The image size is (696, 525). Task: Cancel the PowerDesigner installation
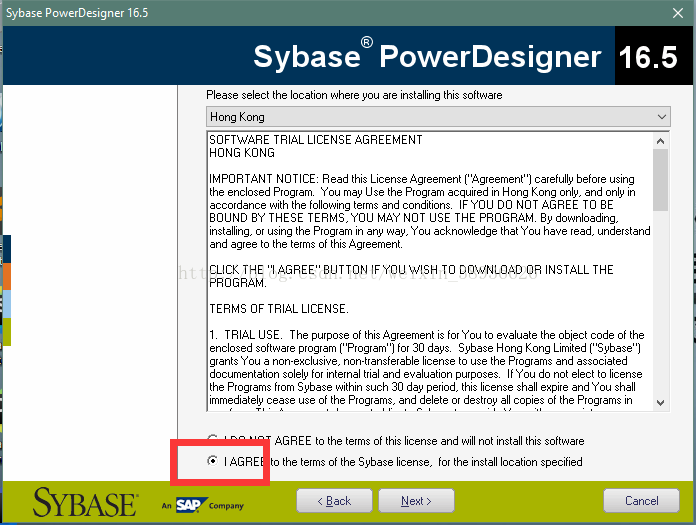coord(641,501)
